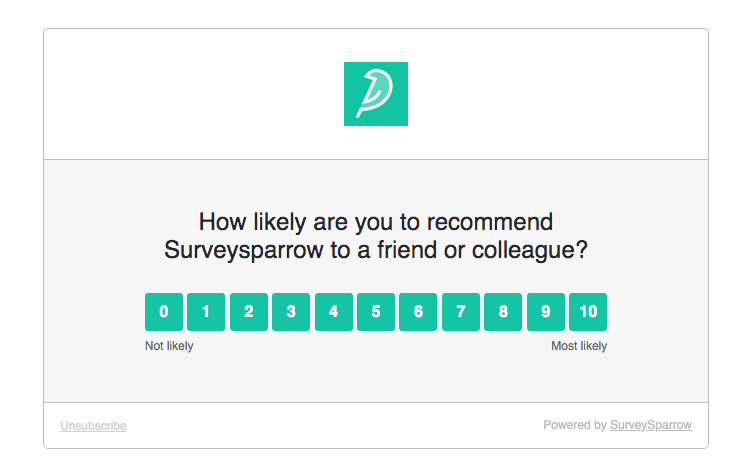The height and width of the screenshot is (476, 752).
Task: Give the highest rating of 10
Action: [588, 312]
